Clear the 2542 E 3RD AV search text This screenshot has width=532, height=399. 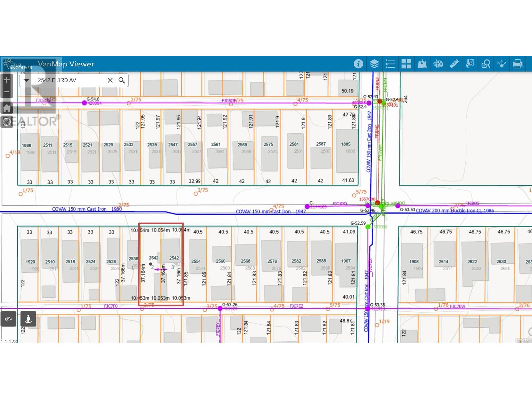point(110,80)
